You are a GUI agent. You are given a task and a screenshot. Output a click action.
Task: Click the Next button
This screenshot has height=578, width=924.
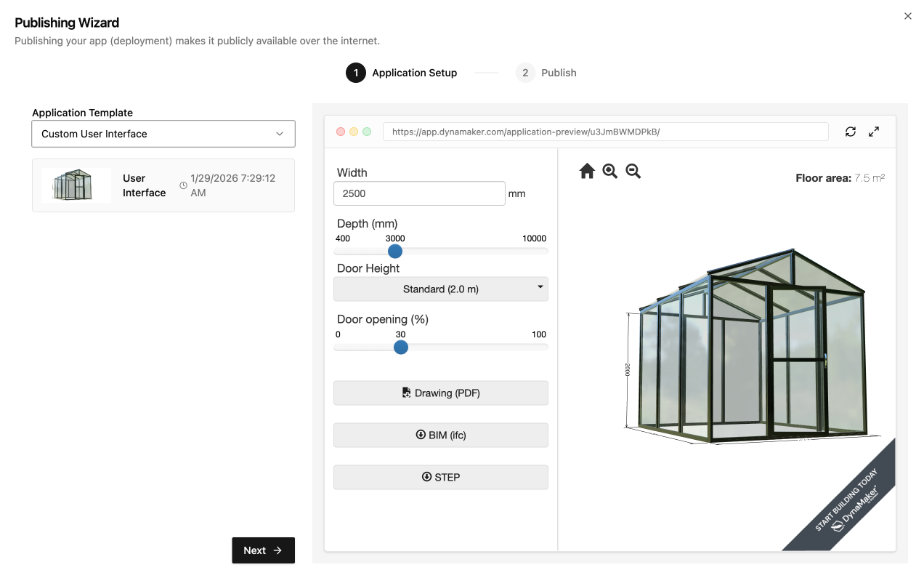pyautogui.click(x=263, y=550)
